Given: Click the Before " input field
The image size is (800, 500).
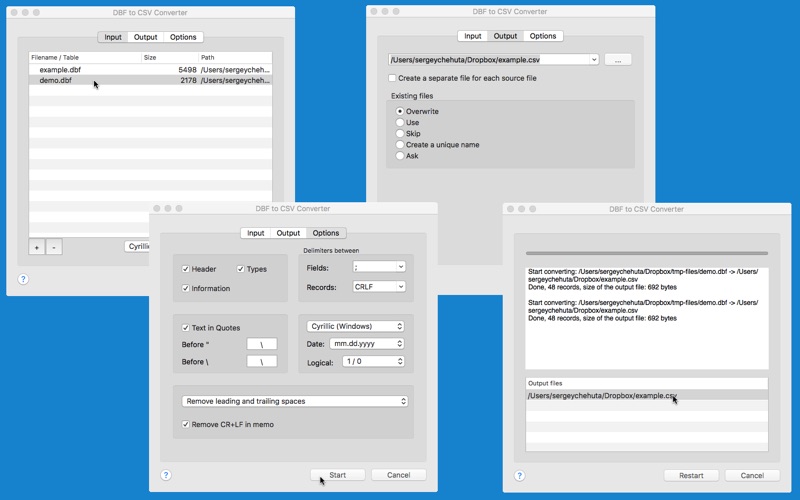Looking at the screenshot, I should (x=262, y=344).
